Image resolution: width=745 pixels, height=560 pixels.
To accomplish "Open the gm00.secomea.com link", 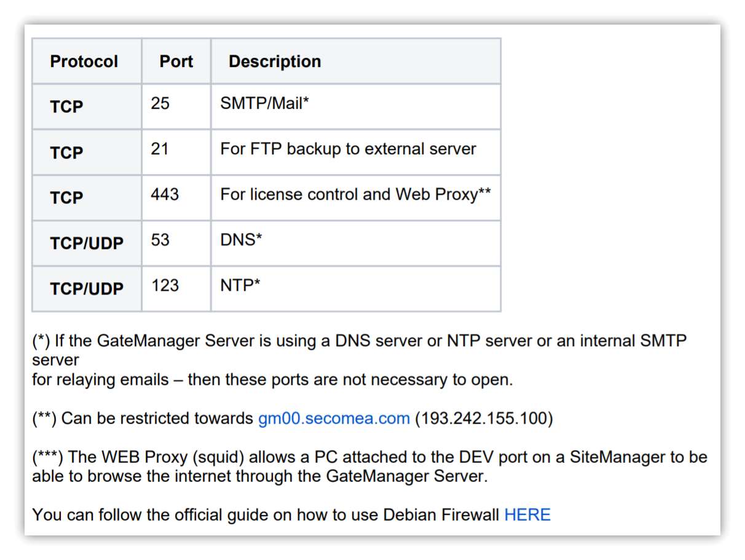I will coord(334,419).
